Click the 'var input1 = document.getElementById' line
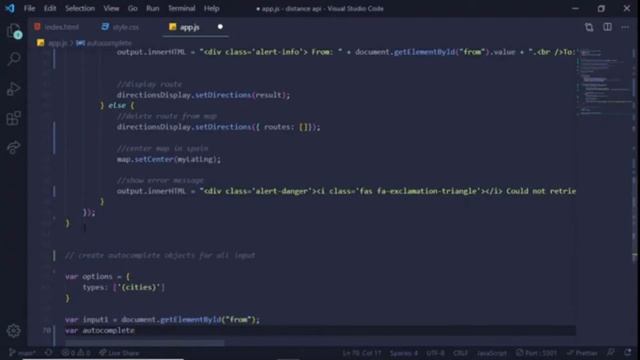The image size is (640, 360). coord(162,320)
